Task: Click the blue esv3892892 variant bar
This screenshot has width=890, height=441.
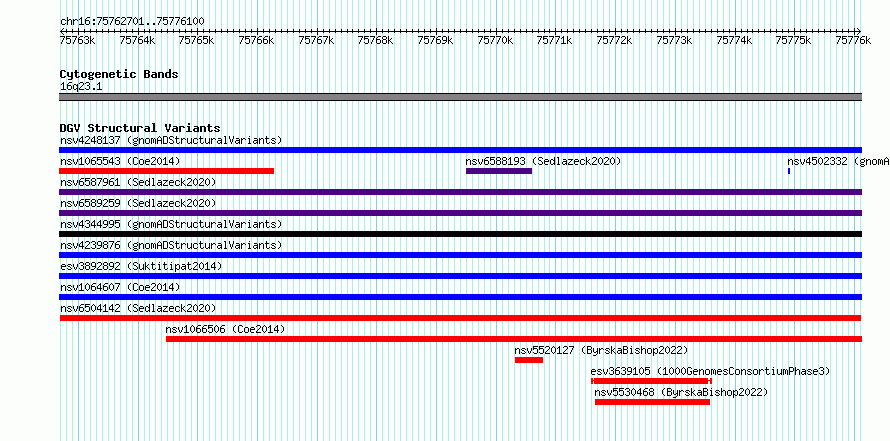Action: tap(460, 276)
